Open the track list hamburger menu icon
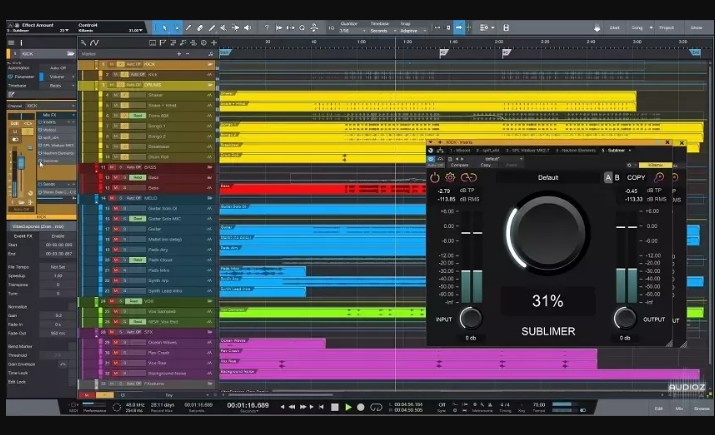 pyautogui.click(x=11, y=43)
